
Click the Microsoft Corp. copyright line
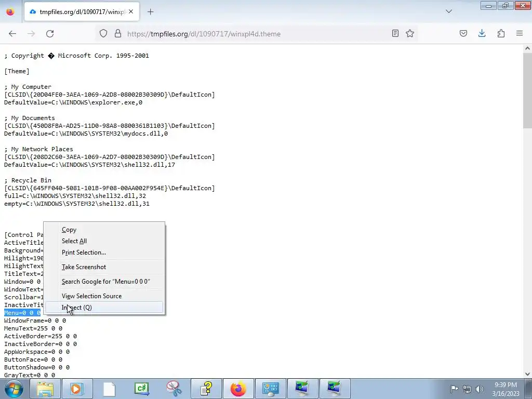click(77, 56)
